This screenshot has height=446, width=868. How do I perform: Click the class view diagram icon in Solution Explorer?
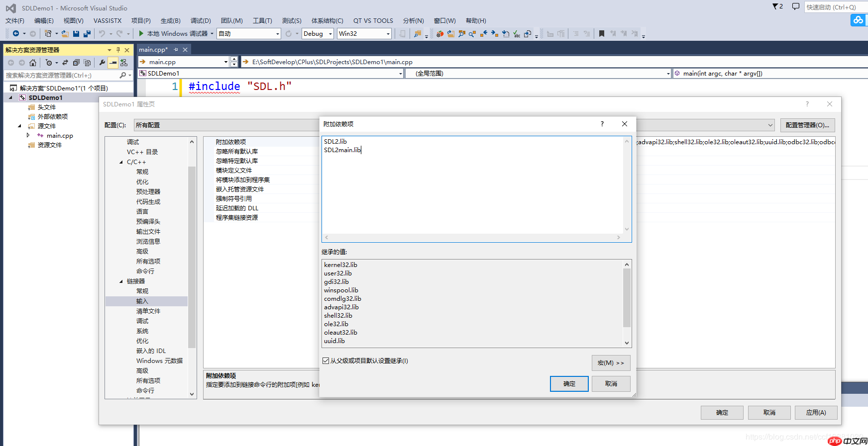124,63
